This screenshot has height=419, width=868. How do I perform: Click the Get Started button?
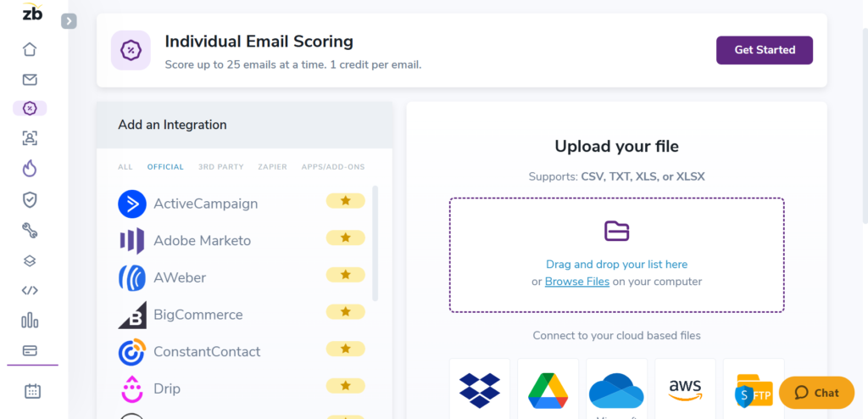tap(765, 50)
